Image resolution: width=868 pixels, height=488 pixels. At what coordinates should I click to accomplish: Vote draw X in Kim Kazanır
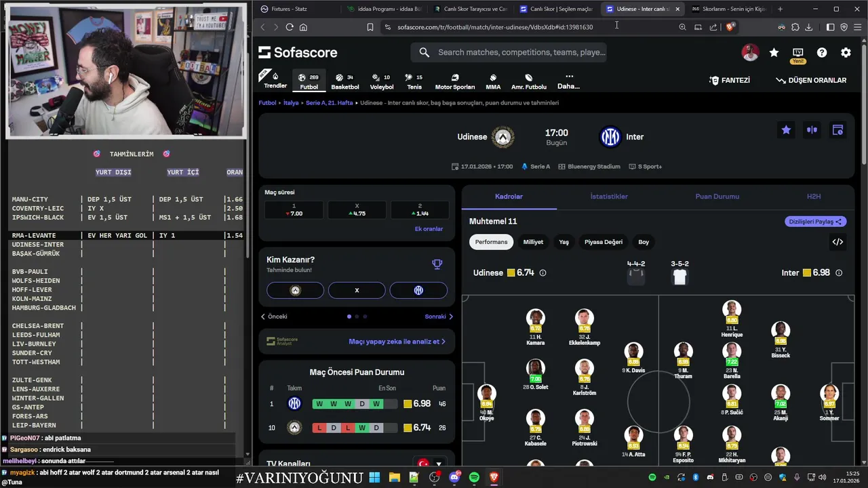[x=357, y=290]
